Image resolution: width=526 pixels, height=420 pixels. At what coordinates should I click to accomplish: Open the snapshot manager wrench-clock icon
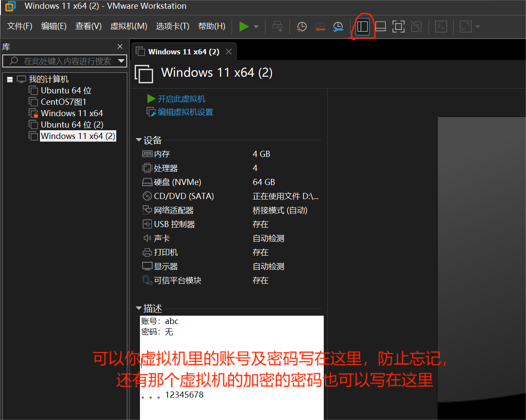[x=338, y=26]
